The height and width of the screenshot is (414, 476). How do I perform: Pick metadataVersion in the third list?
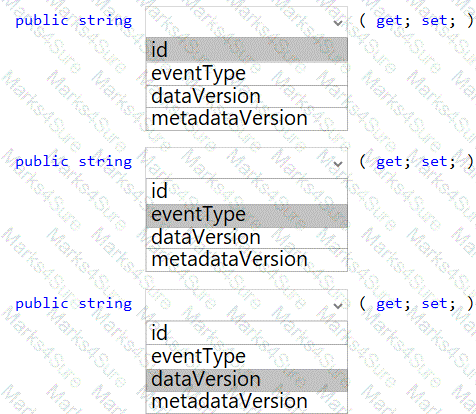click(x=247, y=402)
